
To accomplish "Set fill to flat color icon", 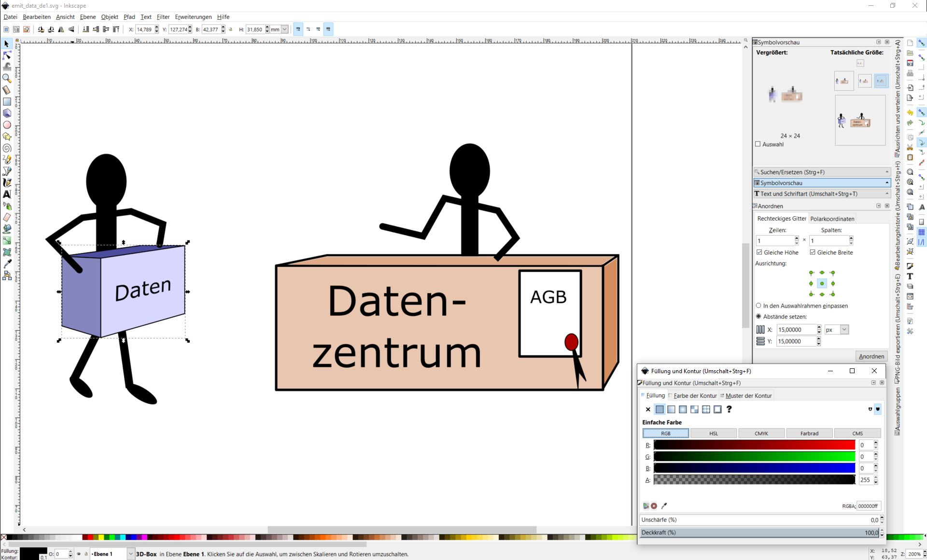I will click(x=660, y=409).
